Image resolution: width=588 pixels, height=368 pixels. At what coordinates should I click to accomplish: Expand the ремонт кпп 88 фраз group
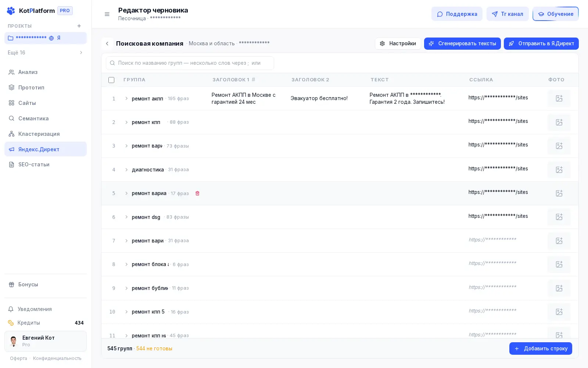coord(126,122)
